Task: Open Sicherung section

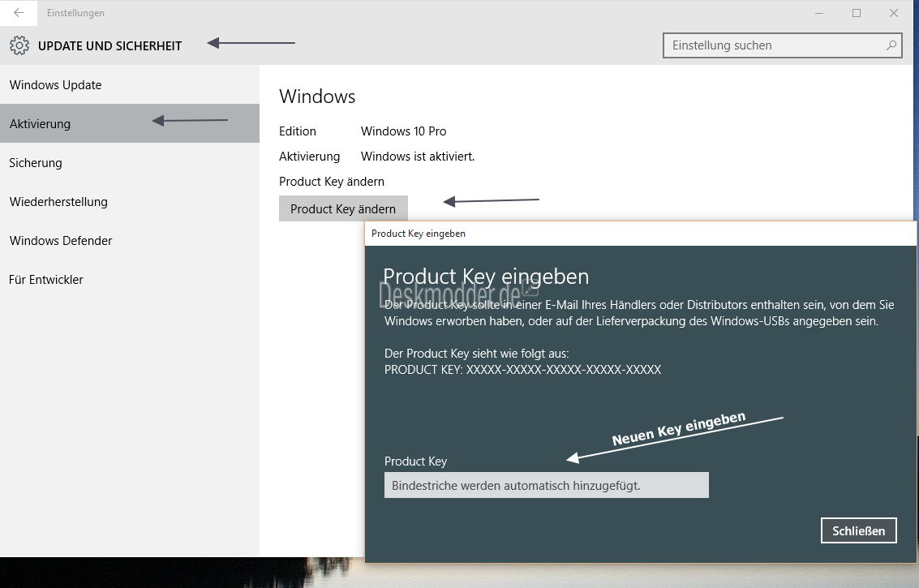Action: tap(130, 162)
